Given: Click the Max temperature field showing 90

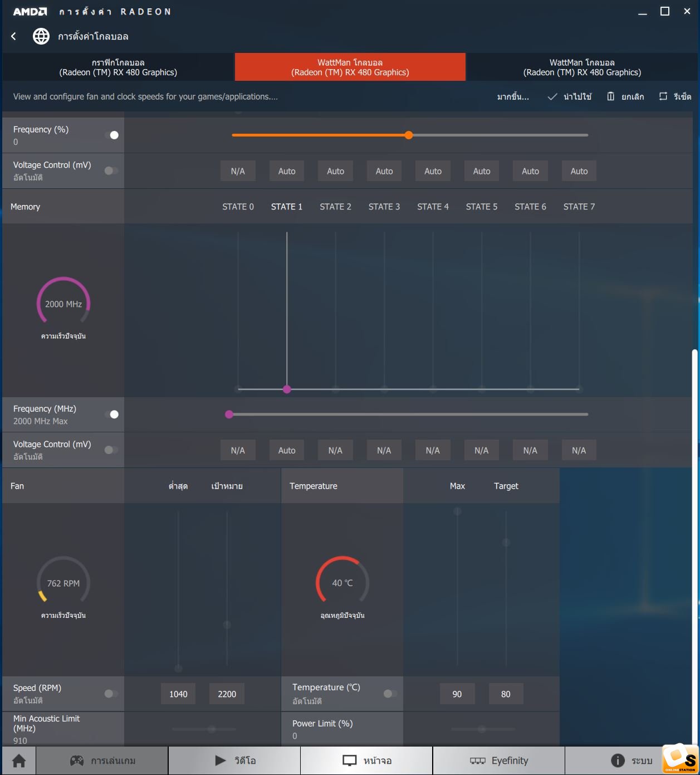Looking at the screenshot, I should [x=457, y=694].
